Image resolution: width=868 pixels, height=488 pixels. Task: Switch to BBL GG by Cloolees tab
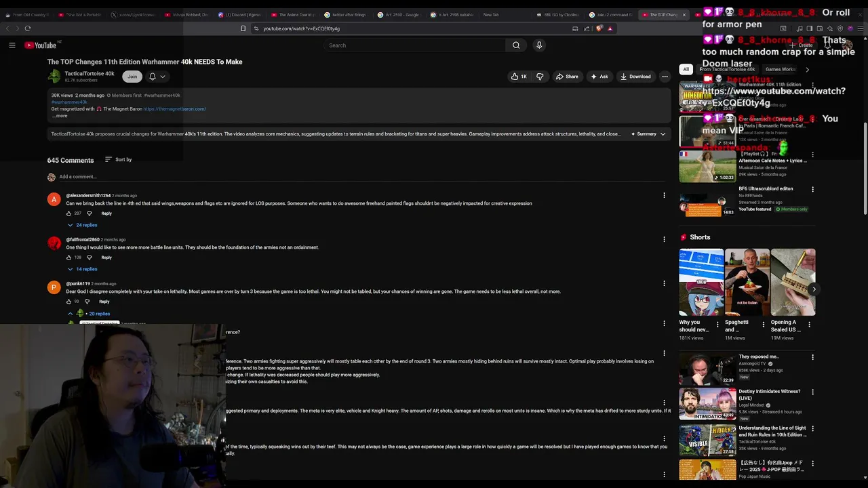560,14
